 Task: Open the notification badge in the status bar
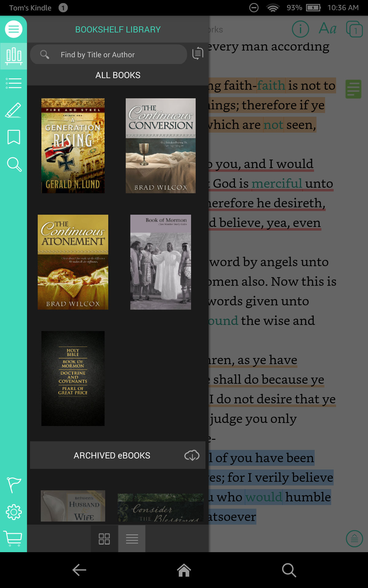63,8
